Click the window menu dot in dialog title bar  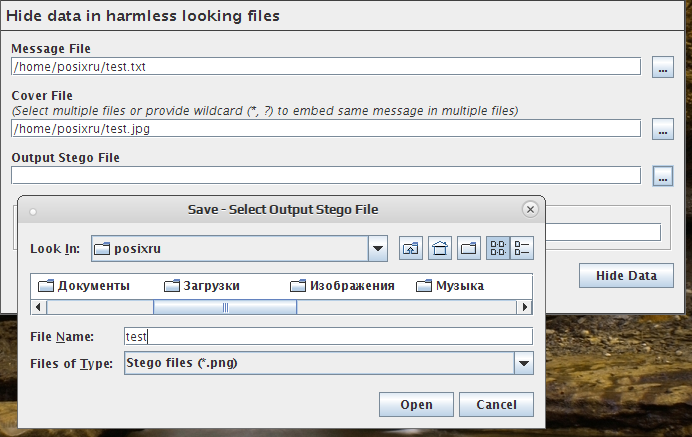[33, 212]
